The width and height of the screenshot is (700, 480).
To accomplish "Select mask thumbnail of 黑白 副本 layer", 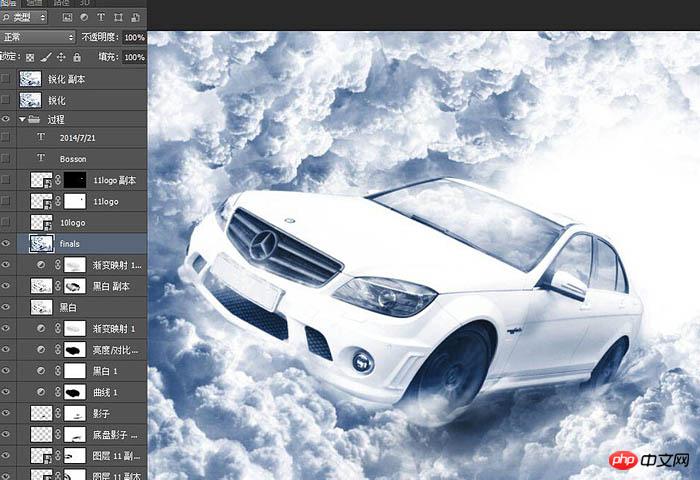I will tap(75, 286).
